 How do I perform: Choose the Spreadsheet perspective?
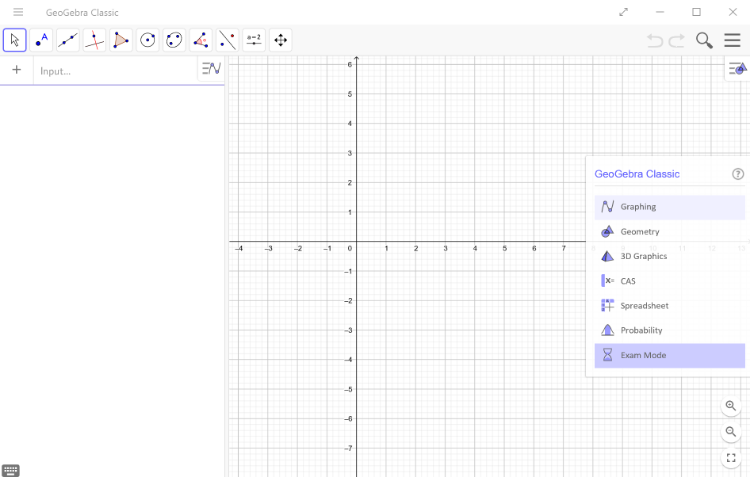[x=670, y=306]
